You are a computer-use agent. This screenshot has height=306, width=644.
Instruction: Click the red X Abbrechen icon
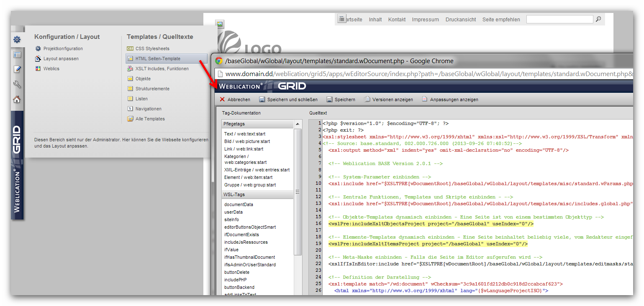(x=222, y=99)
